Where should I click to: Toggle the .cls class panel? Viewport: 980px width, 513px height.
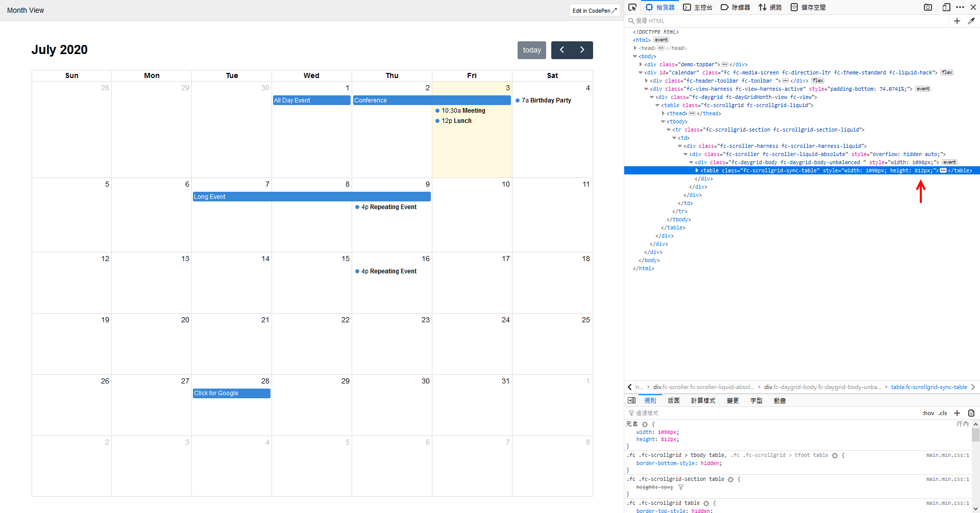[942, 413]
